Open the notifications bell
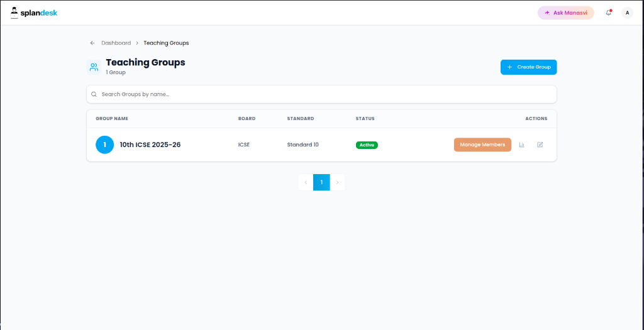Image resolution: width=644 pixels, height=330 pixels. (609, 13)
